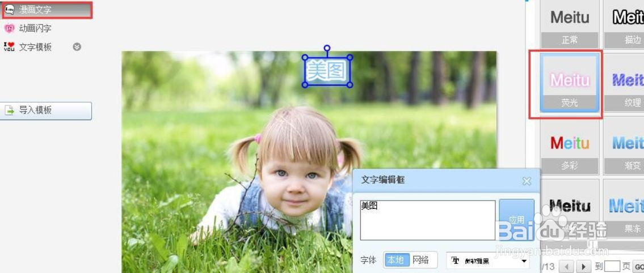This screenshot has height=273, width=644.
Task: Switch font source to 网络
Action: coord(420,260)
